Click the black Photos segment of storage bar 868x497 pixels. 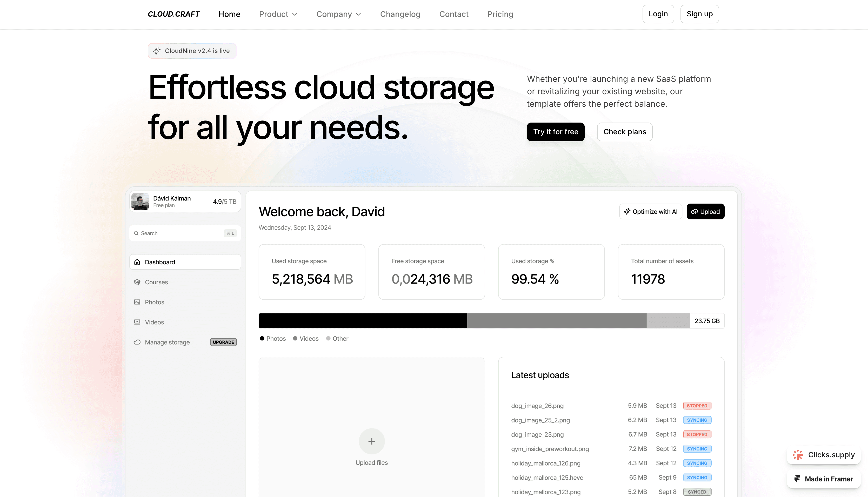point(363,320)
